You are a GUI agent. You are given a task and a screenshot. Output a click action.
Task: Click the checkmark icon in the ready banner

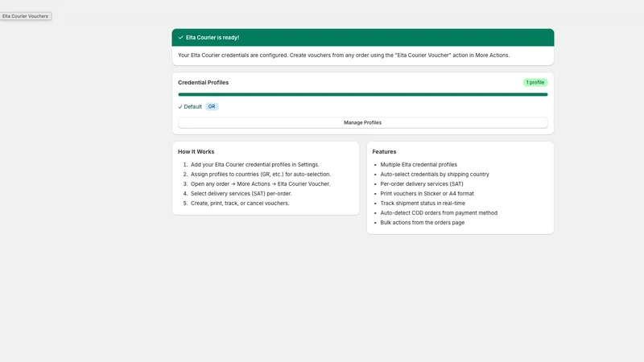point(180,37)
